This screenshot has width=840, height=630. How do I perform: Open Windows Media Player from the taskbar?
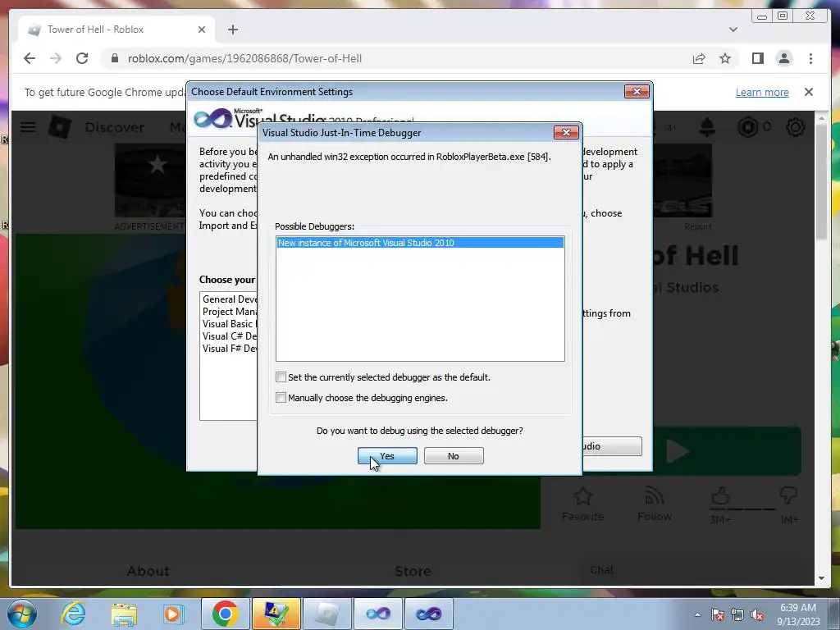[173, 614]
